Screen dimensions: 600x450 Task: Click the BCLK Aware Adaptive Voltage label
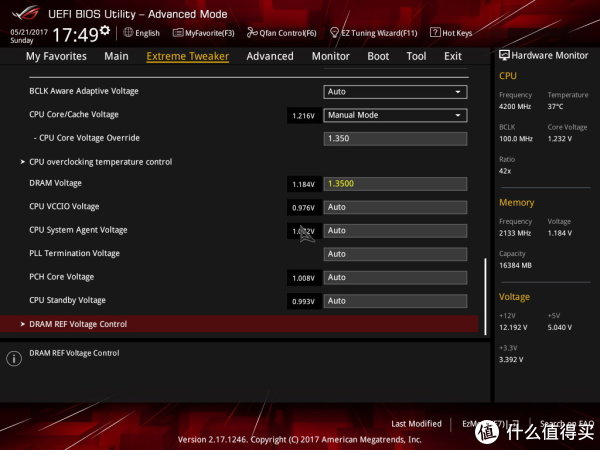tap(84, 91)
